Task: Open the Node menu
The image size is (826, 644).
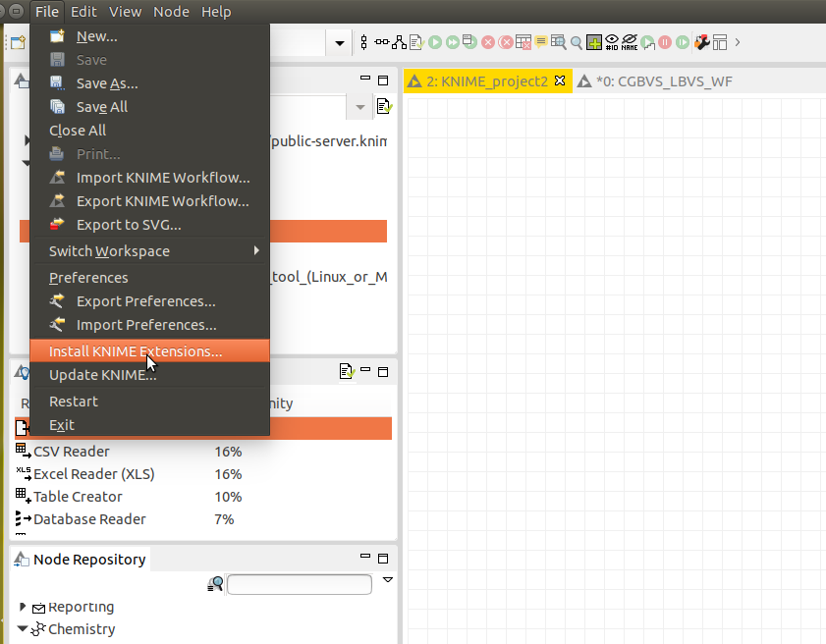Action: (x=171, y=12)
